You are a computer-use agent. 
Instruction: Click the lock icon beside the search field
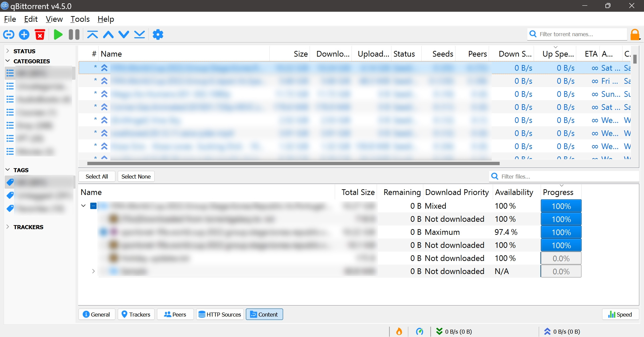[635, 34]
